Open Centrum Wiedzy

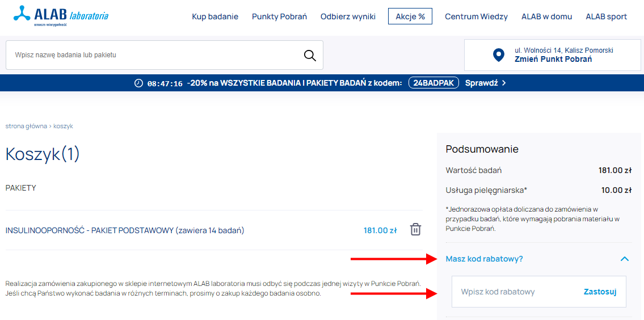point(477,17)
